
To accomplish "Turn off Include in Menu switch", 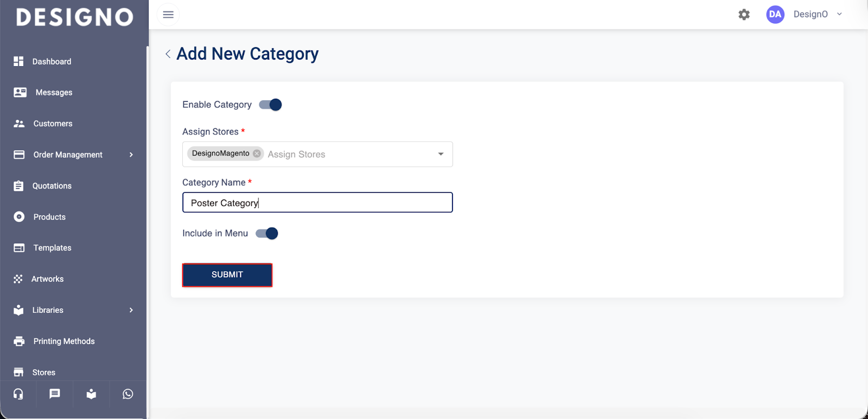I will click(267, 234).
